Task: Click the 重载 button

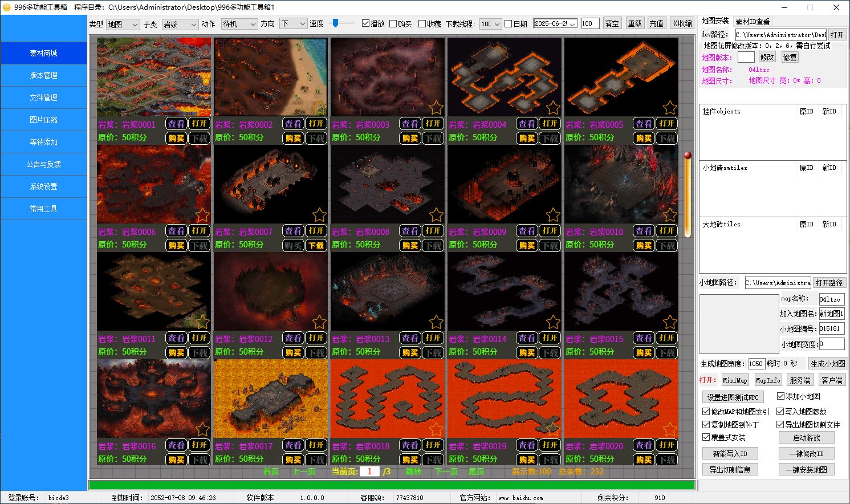Action: click(x=635, y=23)
